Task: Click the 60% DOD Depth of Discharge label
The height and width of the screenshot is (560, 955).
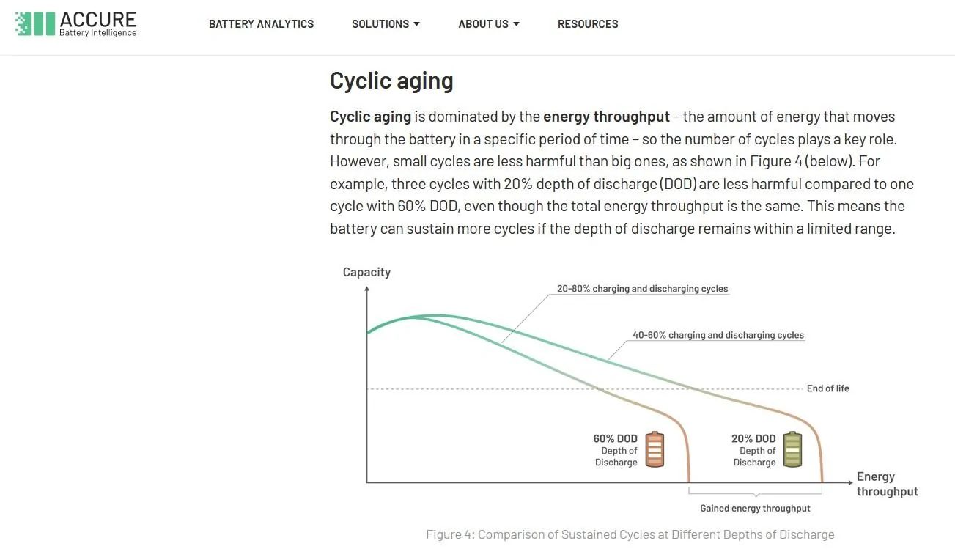Action: coord(616,450)
